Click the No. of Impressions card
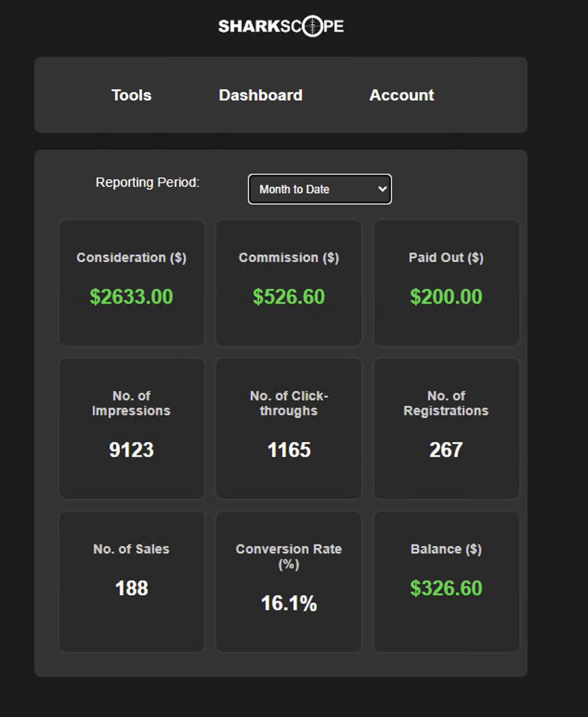588x717 pixels. click(x=131, y=429)
